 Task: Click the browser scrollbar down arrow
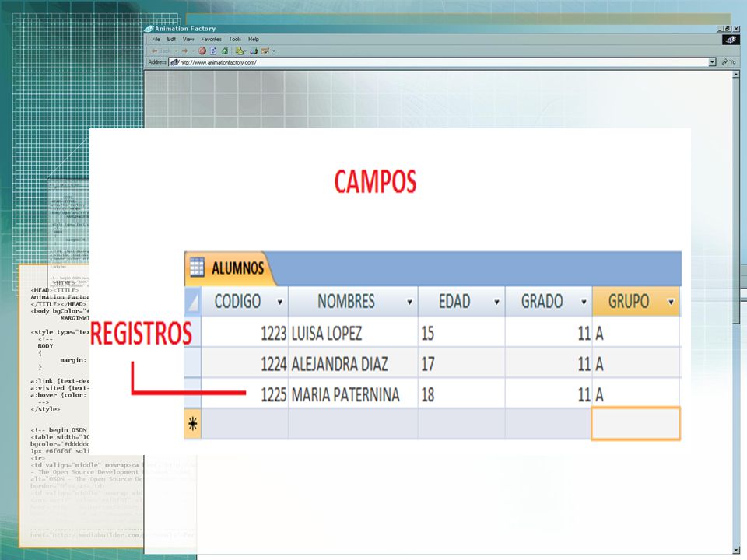[735, 551]
